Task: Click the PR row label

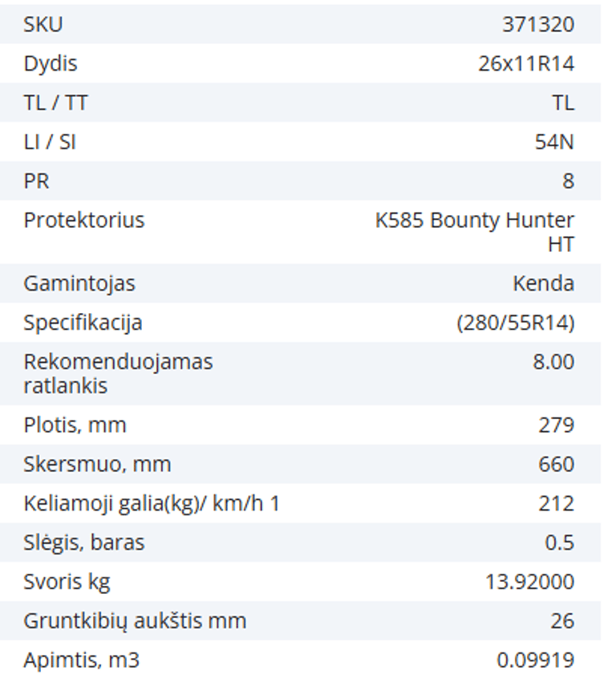Action: [x=36, y=182]
